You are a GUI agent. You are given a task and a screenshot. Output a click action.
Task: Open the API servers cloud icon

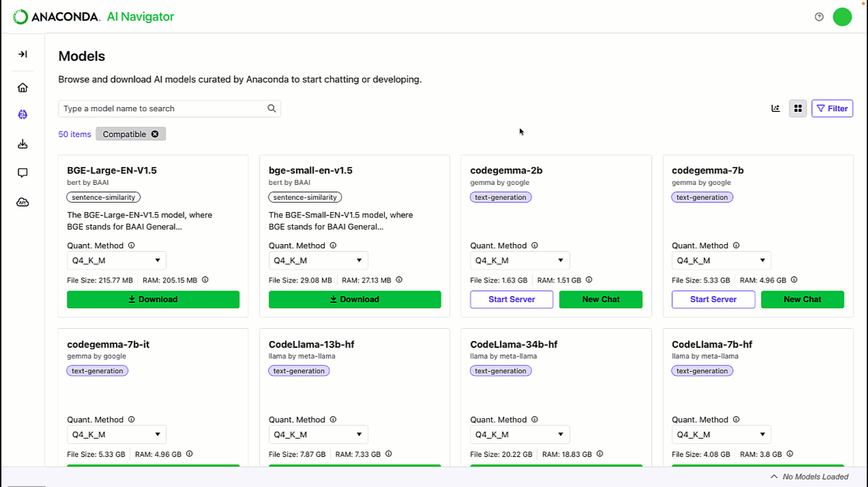click(23, 201)
